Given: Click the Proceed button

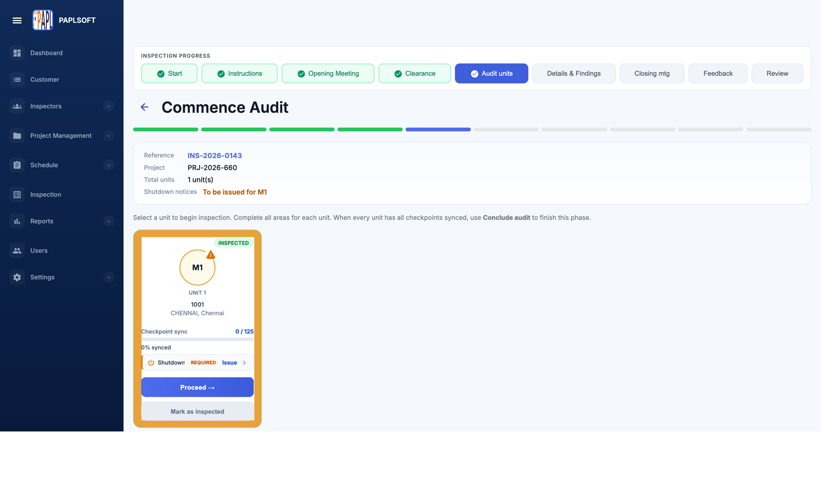Looking at the screenshot, I should tap(197, 387).
